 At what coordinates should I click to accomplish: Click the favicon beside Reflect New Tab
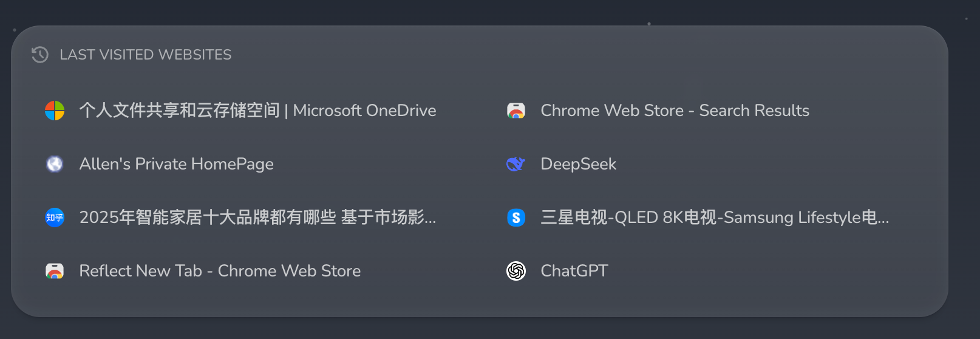tap(55, 271)
